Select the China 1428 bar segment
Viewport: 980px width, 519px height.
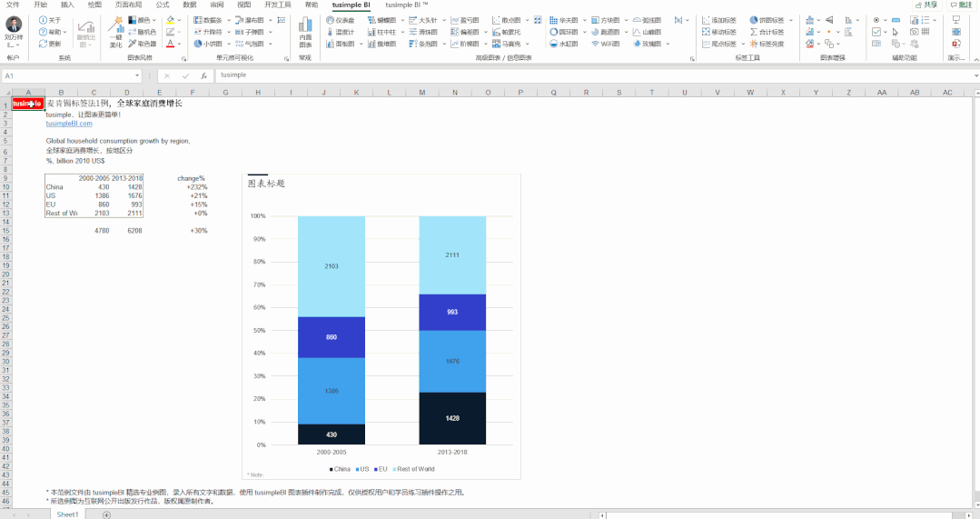tap(452, 418)
